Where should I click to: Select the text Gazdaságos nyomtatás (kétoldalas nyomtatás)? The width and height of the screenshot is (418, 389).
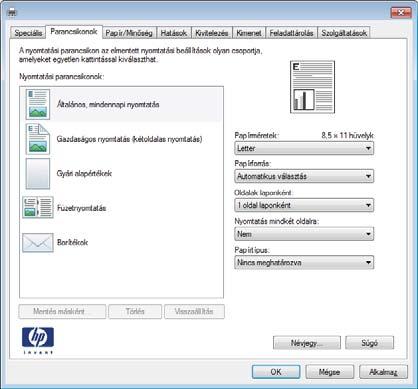tap(129, 139)
